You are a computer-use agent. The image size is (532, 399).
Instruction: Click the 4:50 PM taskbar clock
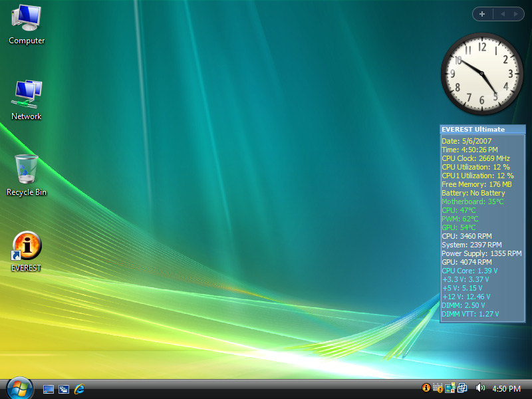coord(506,389)
